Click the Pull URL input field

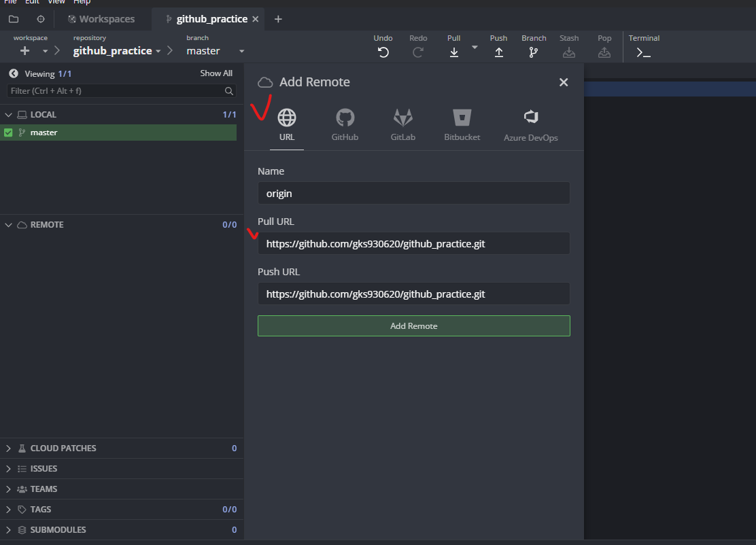413,243
